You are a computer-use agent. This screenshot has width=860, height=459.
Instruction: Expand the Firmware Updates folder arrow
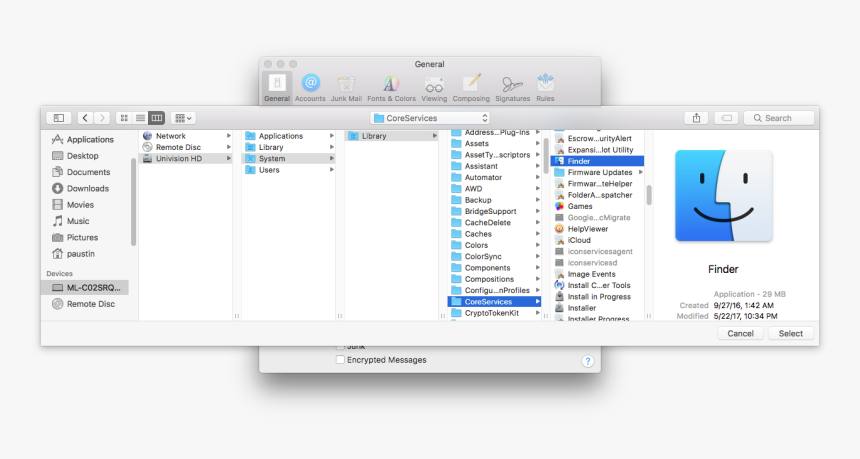[641, 172]
